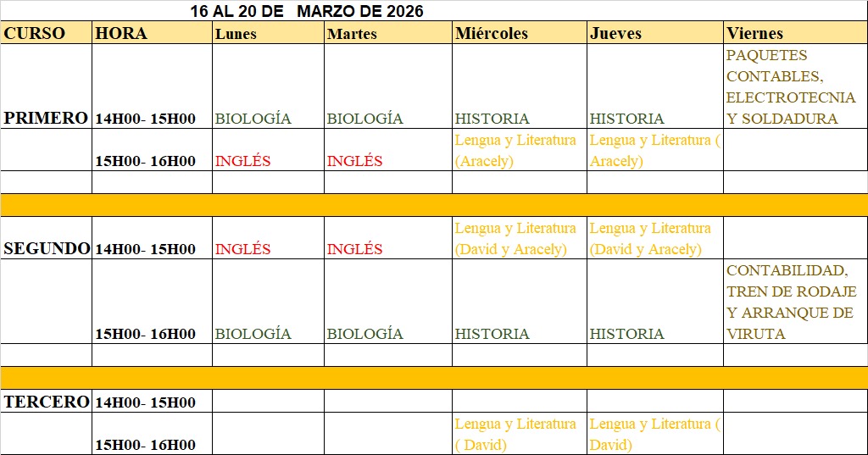Click SEGUNDO Thursday HISTORIA cell
This screenshot has width=868, height=455.
pos(626,334)
